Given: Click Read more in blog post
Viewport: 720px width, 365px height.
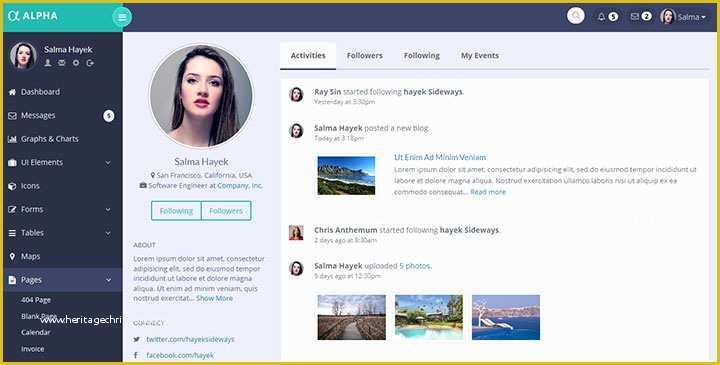Looking at the screenshot, I should click(x=488, y=192).
